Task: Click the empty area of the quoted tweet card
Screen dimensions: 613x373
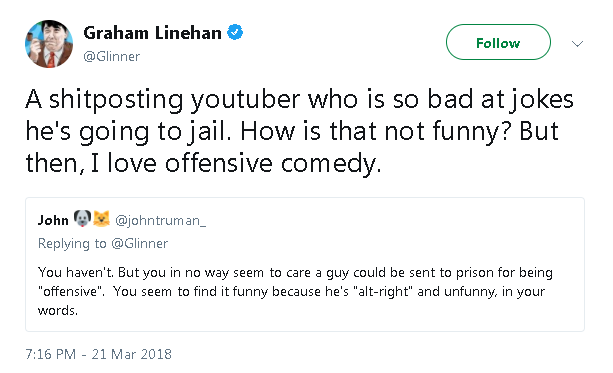Action: (x=391, y=231)
